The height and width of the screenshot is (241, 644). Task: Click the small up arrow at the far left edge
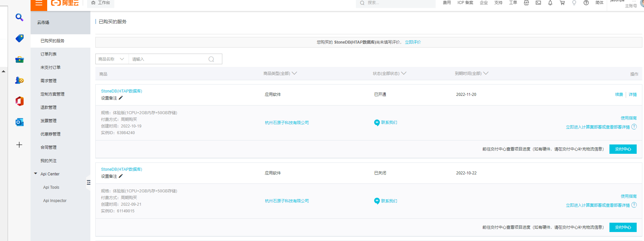click(3, 71)
